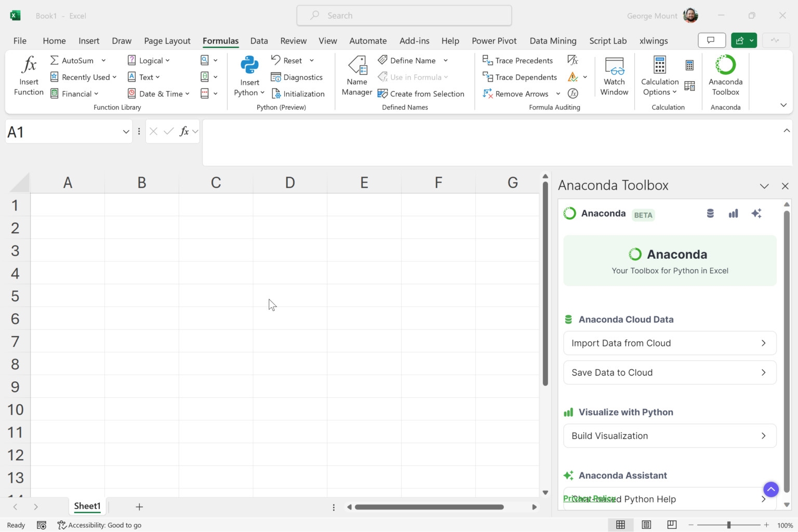Image resolution: width=798 pixels, height=532 pixels.
Task: Click Python Diagnostics
Action: click(297, 77)
